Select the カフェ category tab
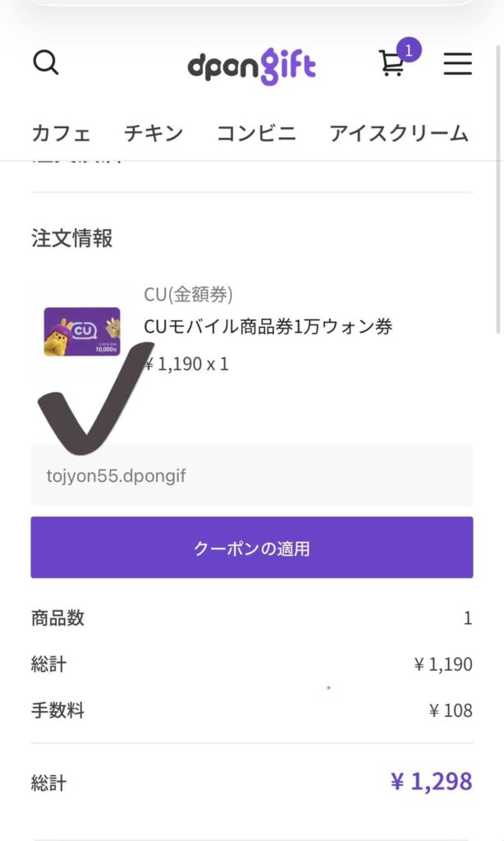This screenshot has height=841, width=504. [61, 133]
